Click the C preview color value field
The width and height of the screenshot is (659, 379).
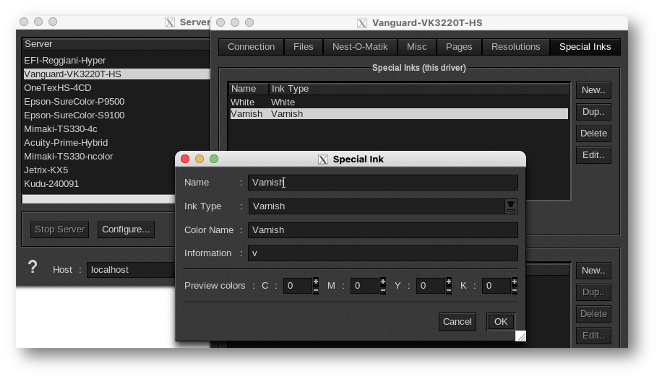click(298, 286)
